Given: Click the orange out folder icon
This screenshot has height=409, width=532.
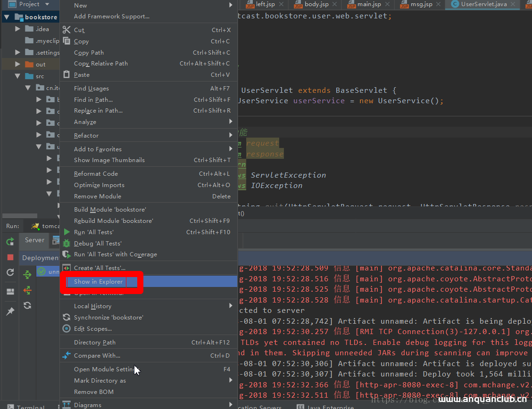Looking at the screenshot, I should pos(30,64).
